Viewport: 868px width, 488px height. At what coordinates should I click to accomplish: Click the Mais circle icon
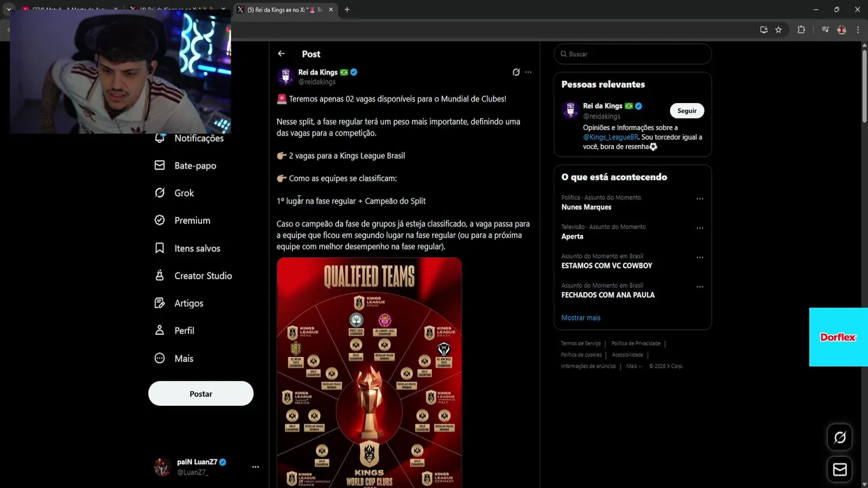coord(159,359)
